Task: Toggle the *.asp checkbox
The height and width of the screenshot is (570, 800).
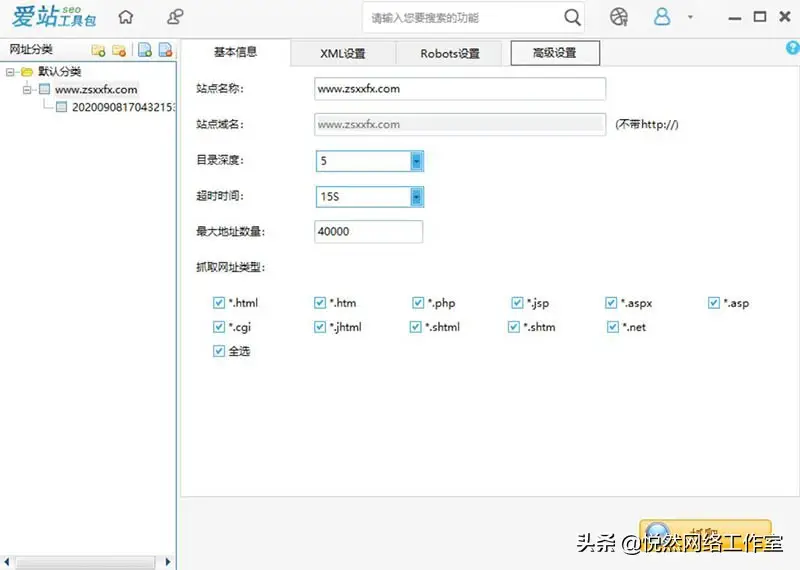Action: pos(714,303)
